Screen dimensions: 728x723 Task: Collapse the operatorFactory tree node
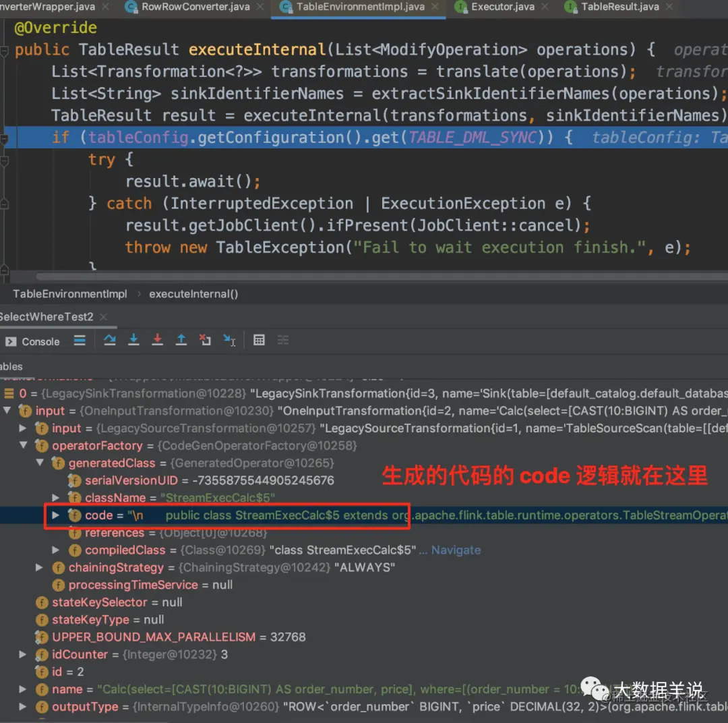24,445
